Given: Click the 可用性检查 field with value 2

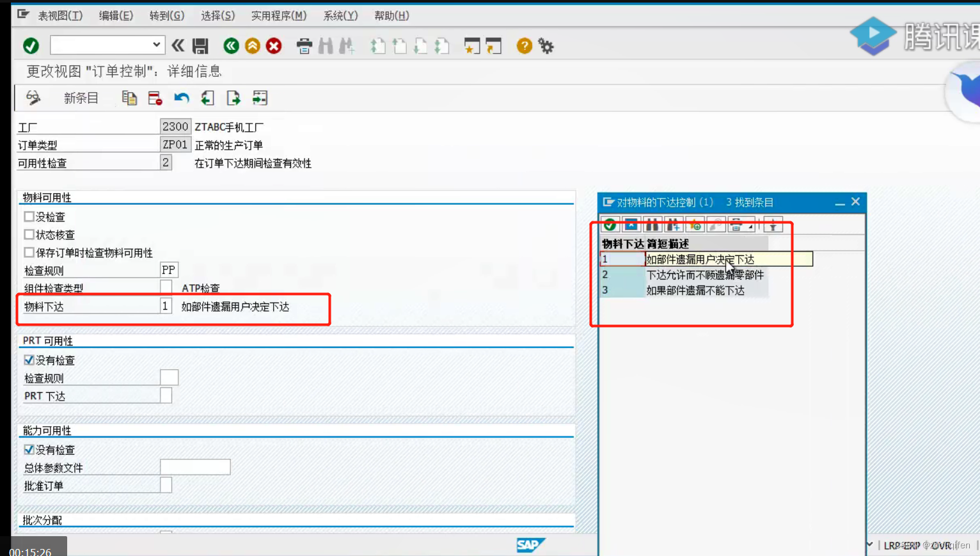Looking at the screenshot, I should [x=166, y=163].
